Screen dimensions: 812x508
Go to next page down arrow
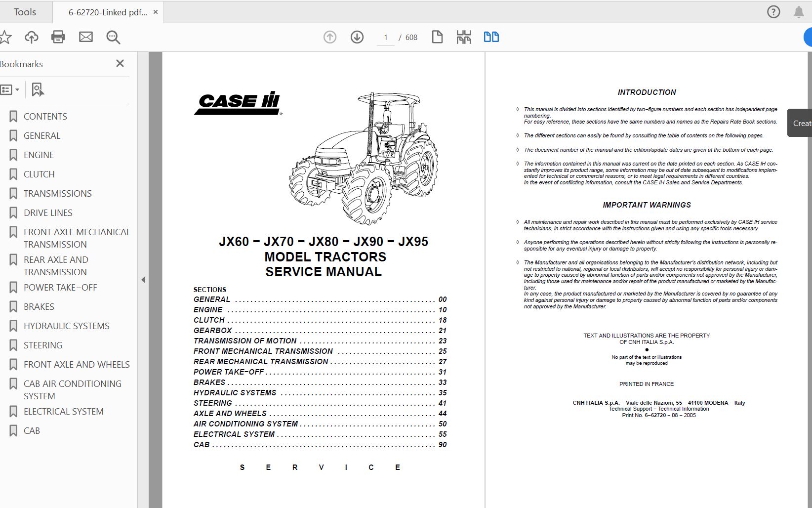[x=357, y=37]
